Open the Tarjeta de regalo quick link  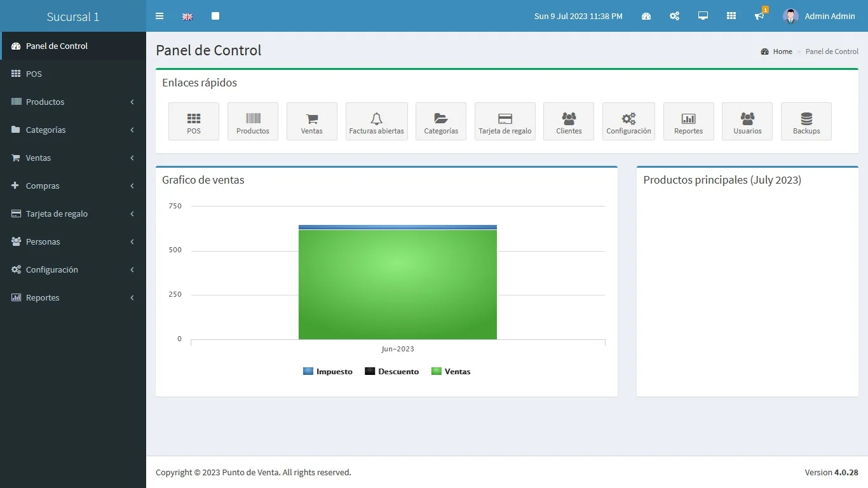505,121
